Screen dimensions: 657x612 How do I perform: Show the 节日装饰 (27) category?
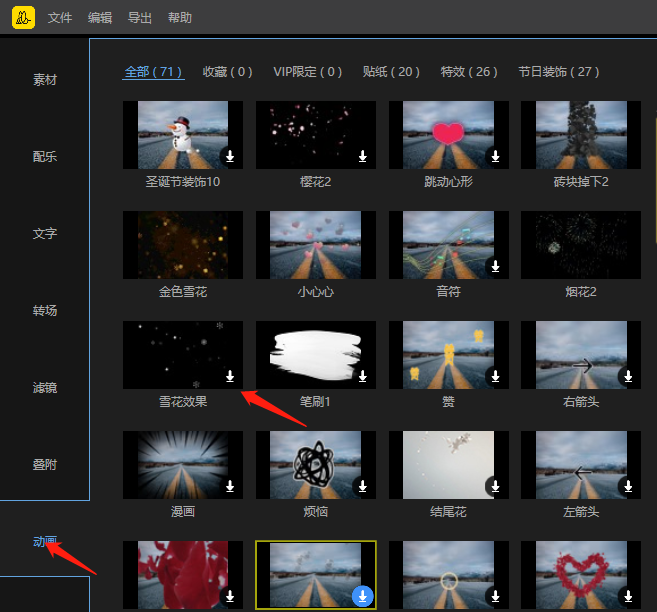[x=558, y=72]
